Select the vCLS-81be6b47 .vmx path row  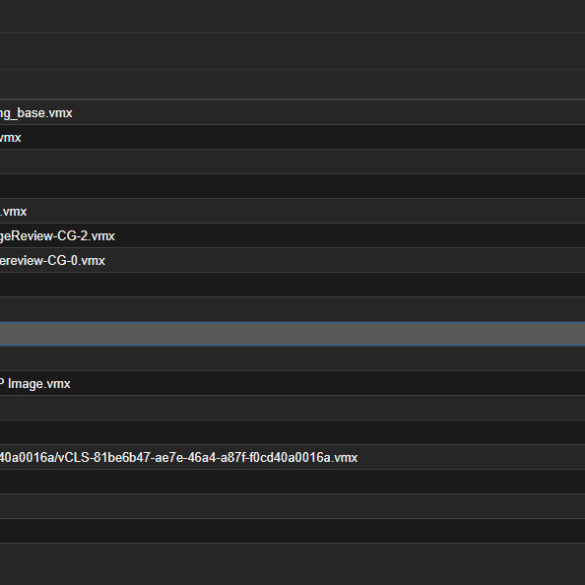click(x=292, y=457)
